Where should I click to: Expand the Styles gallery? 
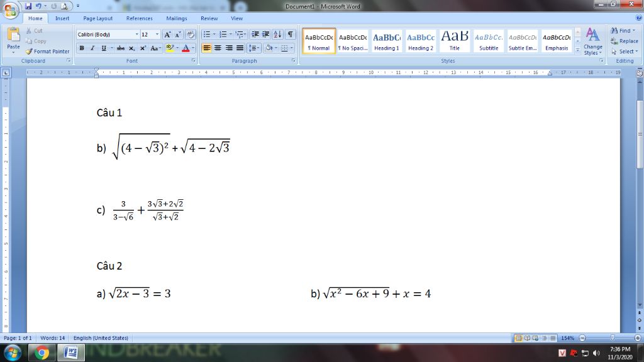tap(578, 49)
